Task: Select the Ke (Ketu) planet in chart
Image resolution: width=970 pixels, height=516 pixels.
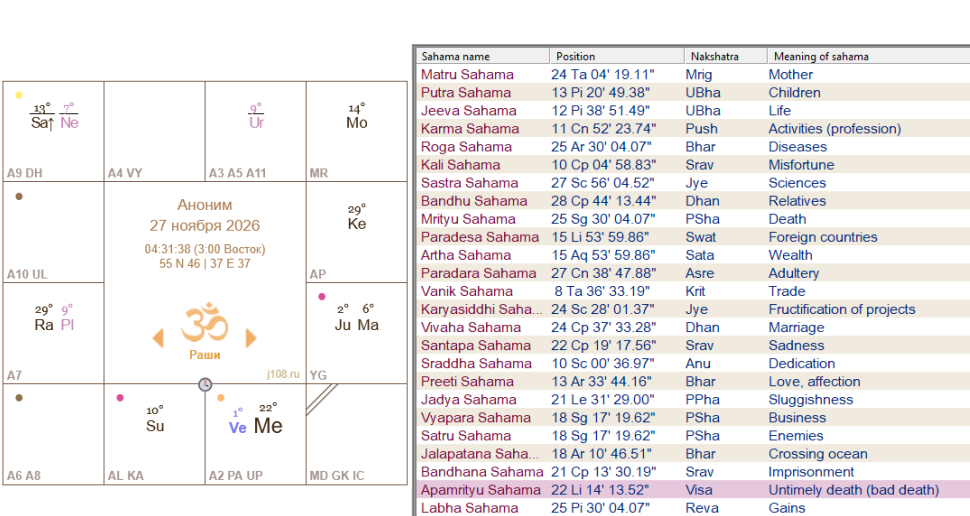Action: tap(357, 223)
